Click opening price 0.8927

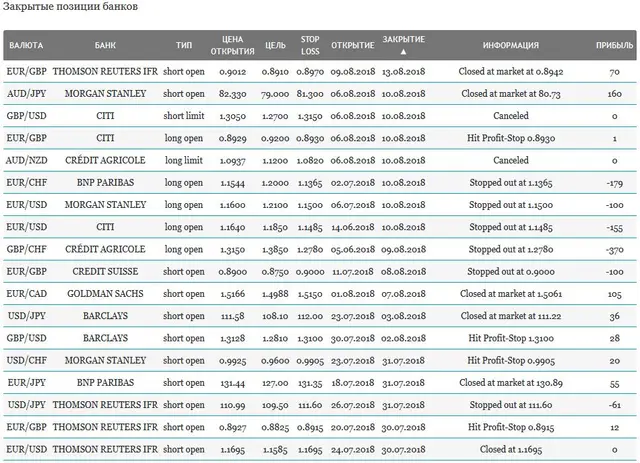tap(232, 428)
